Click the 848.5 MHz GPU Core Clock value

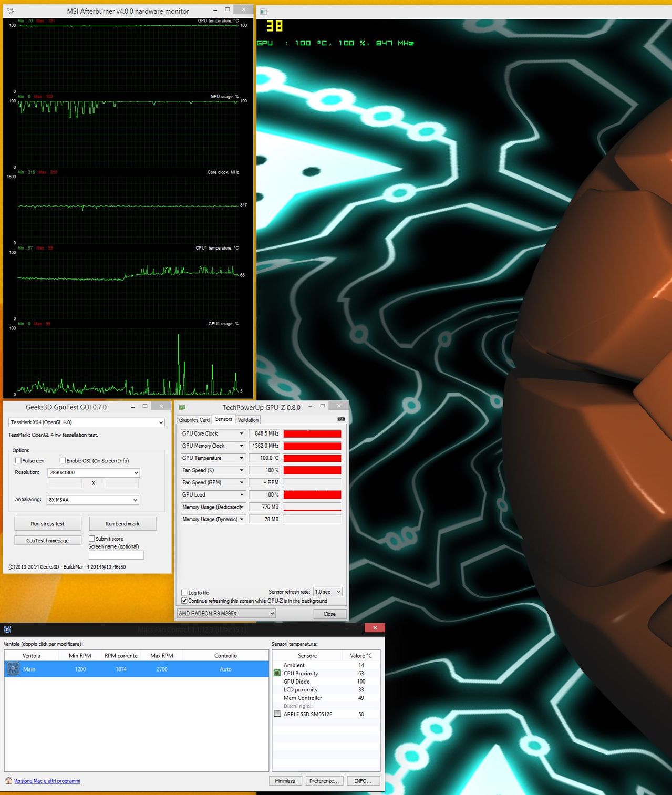pyautogui.click(x=264, y=433)
